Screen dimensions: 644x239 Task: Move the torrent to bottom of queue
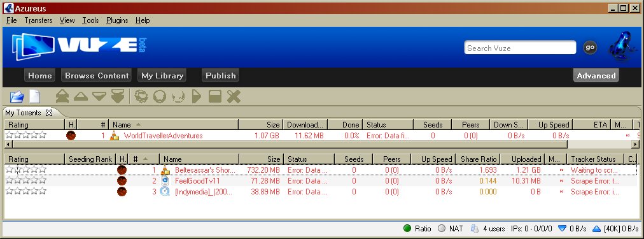pyautogui.click(x=118, y=97)
